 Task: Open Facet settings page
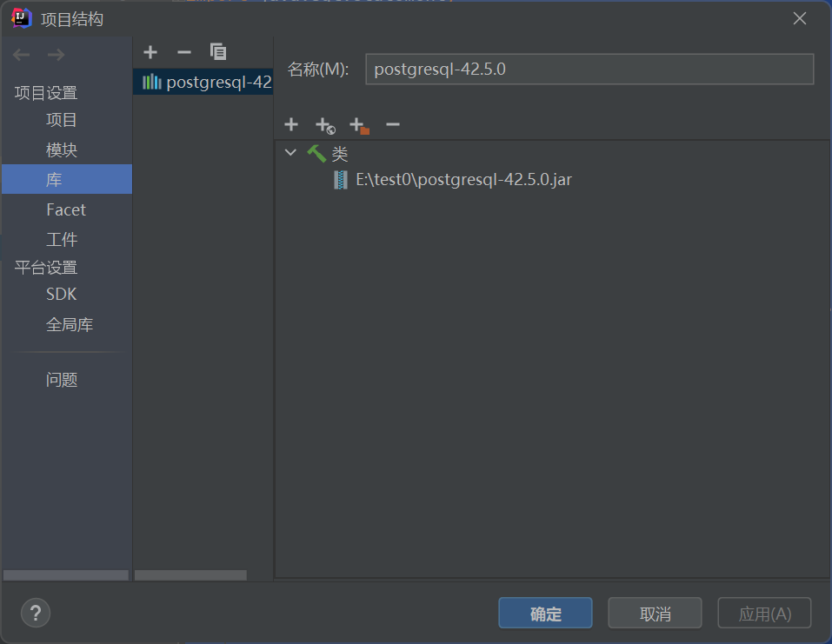pyautogui.click(x=66, y=209)
